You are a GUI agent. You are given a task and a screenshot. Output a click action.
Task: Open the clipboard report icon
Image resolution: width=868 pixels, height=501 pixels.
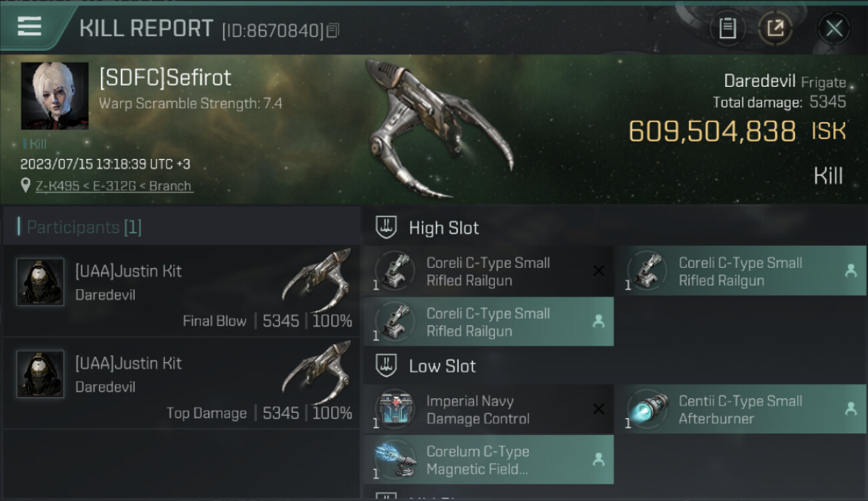(x=727, y=28)
